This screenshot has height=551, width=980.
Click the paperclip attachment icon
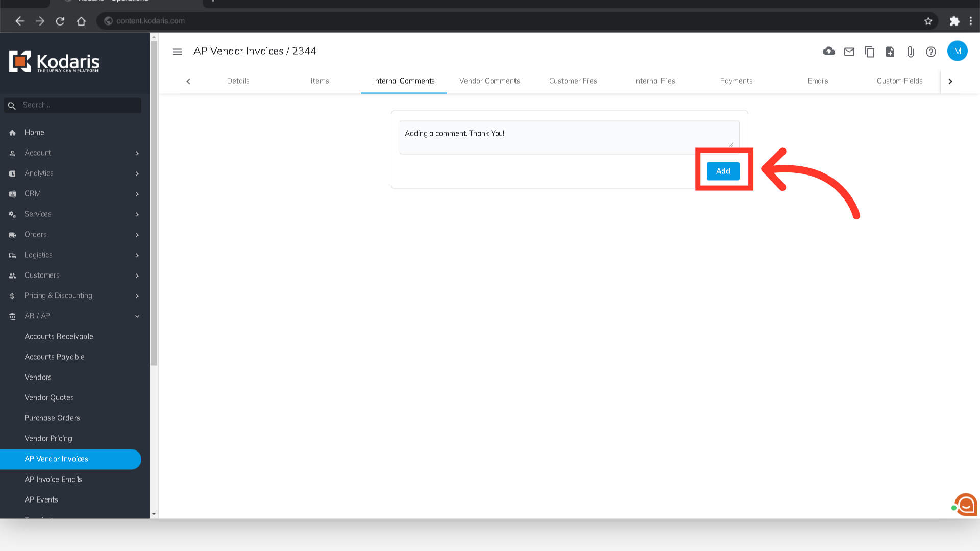click(911, 52)
